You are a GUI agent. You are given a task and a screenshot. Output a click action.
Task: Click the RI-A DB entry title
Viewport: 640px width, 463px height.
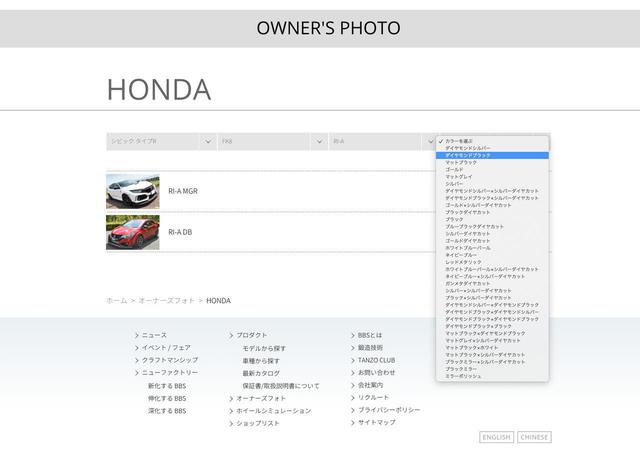(180, 232)
